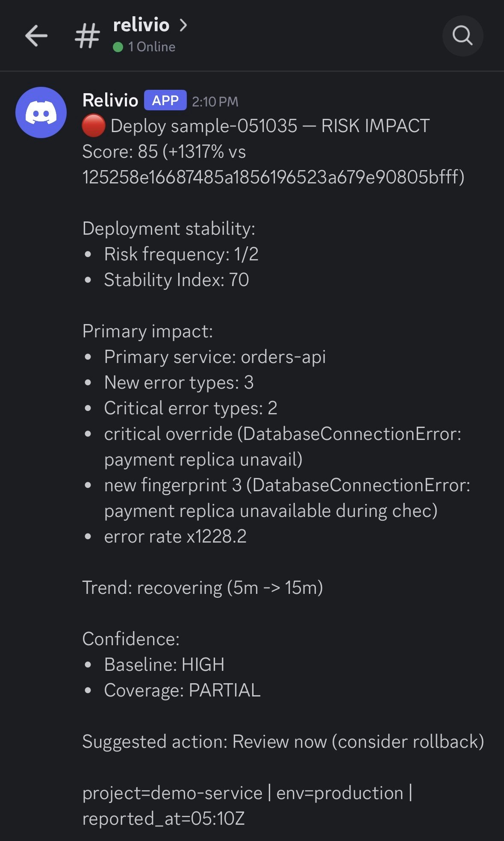Tap the 2:10 PM message timestamp
Viewport: 504px width, 841px height.
(215, 102)
